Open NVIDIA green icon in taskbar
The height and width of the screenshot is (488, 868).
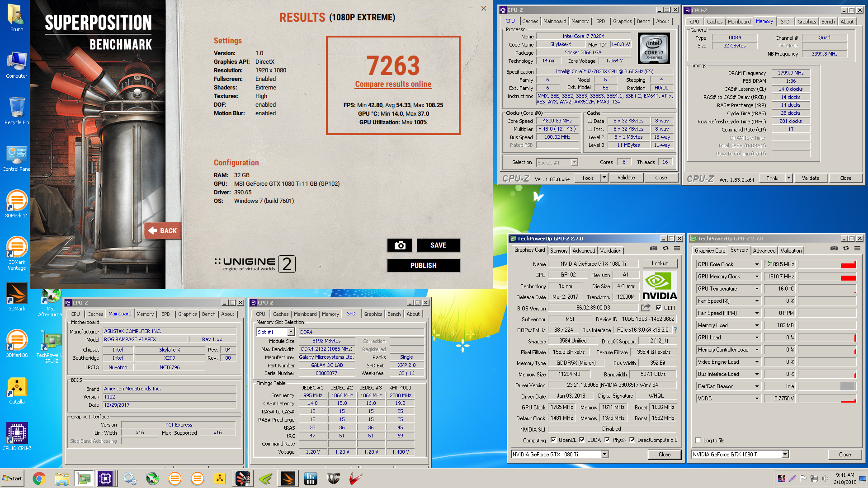[265, 479]
